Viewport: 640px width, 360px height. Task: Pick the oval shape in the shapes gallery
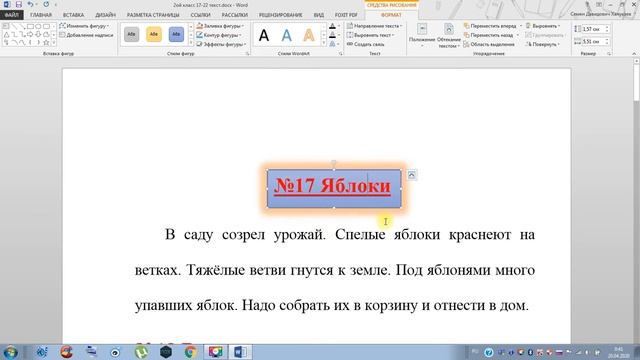tap(38, 27)
